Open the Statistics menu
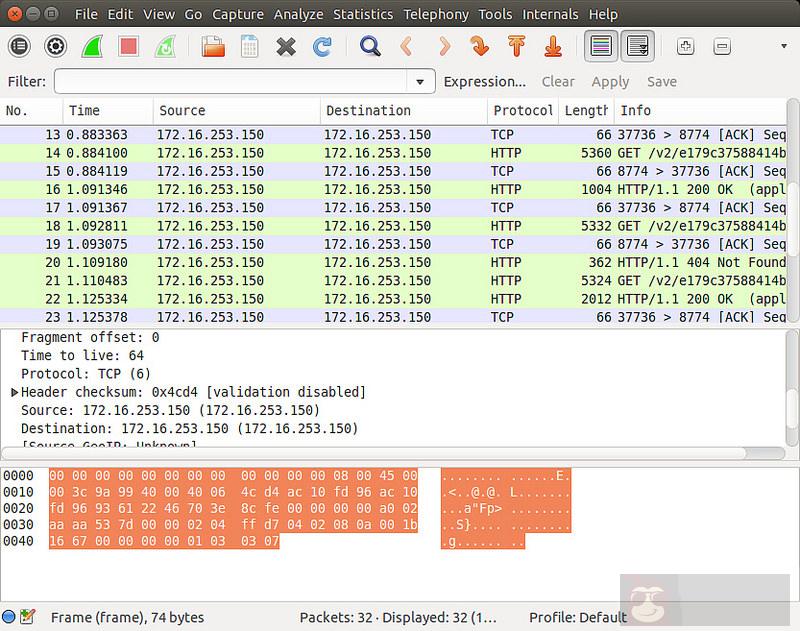The width and height of the screenshot is (800, 631). click(x=363, y=14)
